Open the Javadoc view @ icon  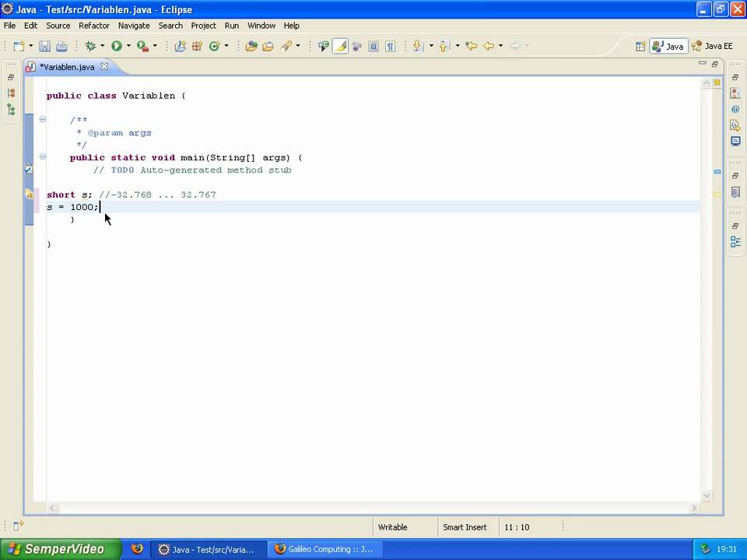(735, 110)
